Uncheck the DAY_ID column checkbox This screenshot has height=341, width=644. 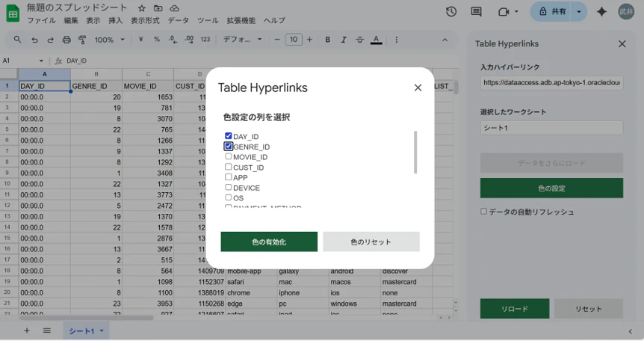pyautogui.click(x=229, y=136)
